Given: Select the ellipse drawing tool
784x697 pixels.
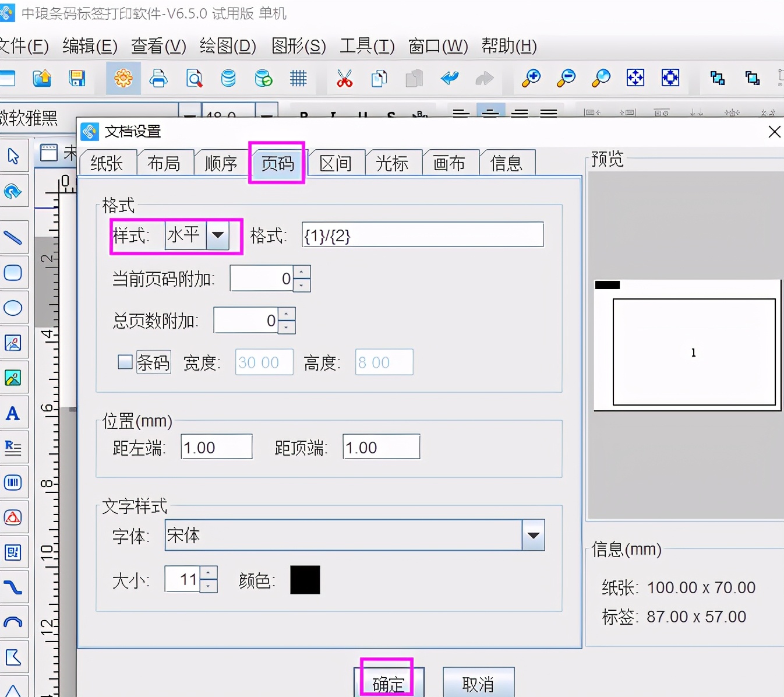Looking at the screenshot, I should pyautogui.click(x=14, y=308).
